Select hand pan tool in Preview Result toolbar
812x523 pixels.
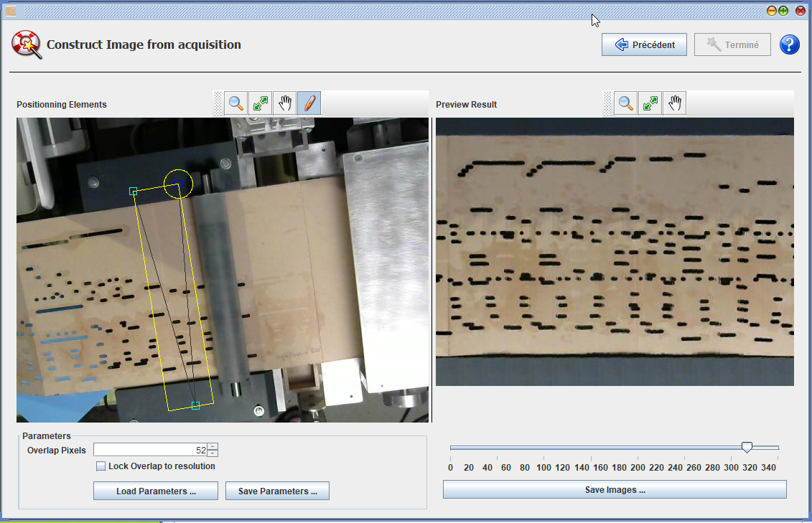675,103
